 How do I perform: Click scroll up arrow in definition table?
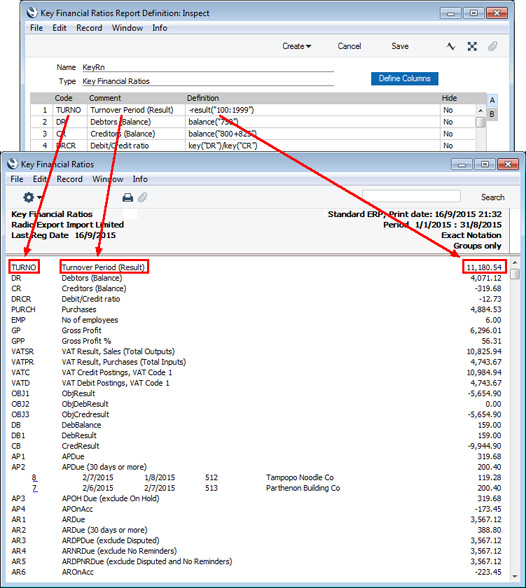click(x=480, y=110)
